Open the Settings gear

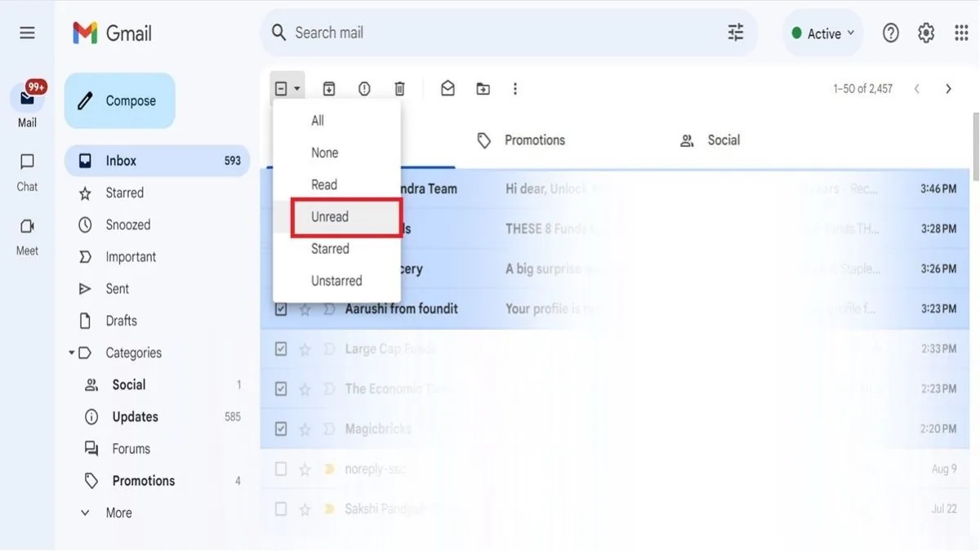coord(926,33)
